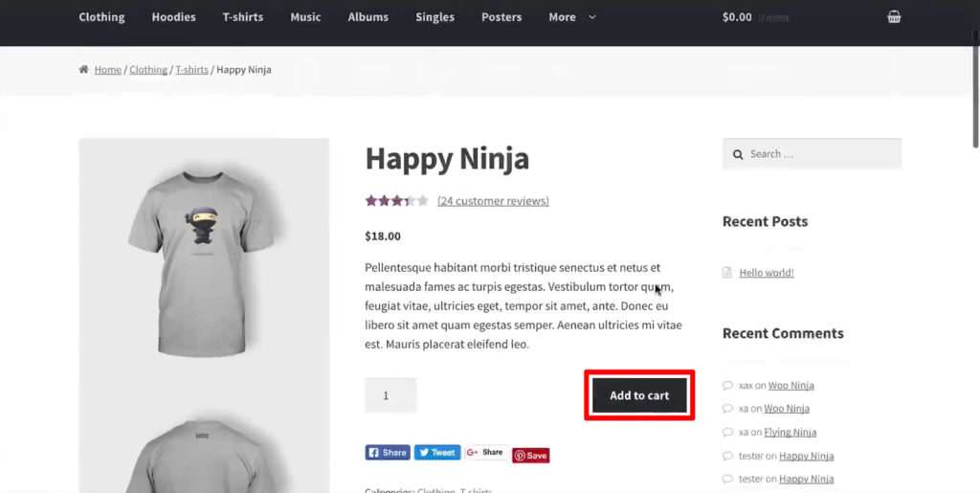Open the Hello world! post
The image size is (980, 493).
click(767, 273)
